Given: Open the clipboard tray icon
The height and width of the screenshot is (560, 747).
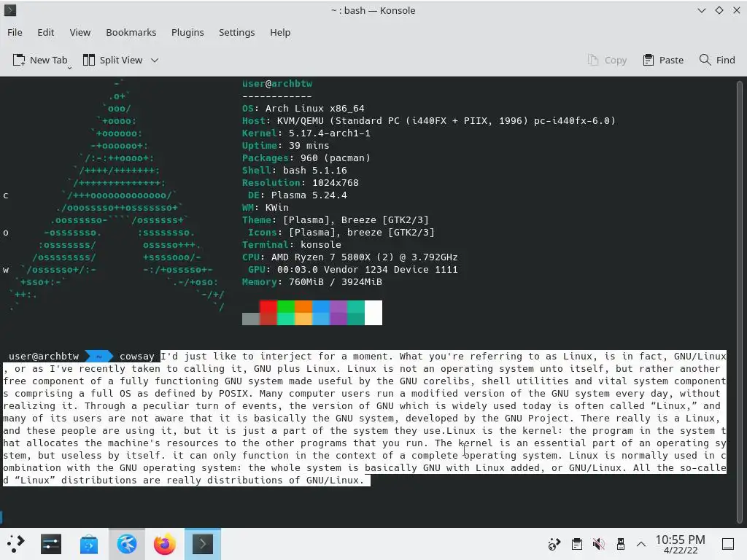Looking at the screenshot, I should click(577, 544).
